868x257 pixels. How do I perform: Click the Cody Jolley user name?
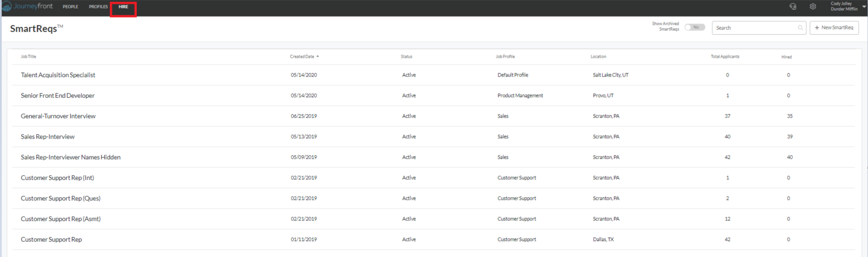(842, 3)
